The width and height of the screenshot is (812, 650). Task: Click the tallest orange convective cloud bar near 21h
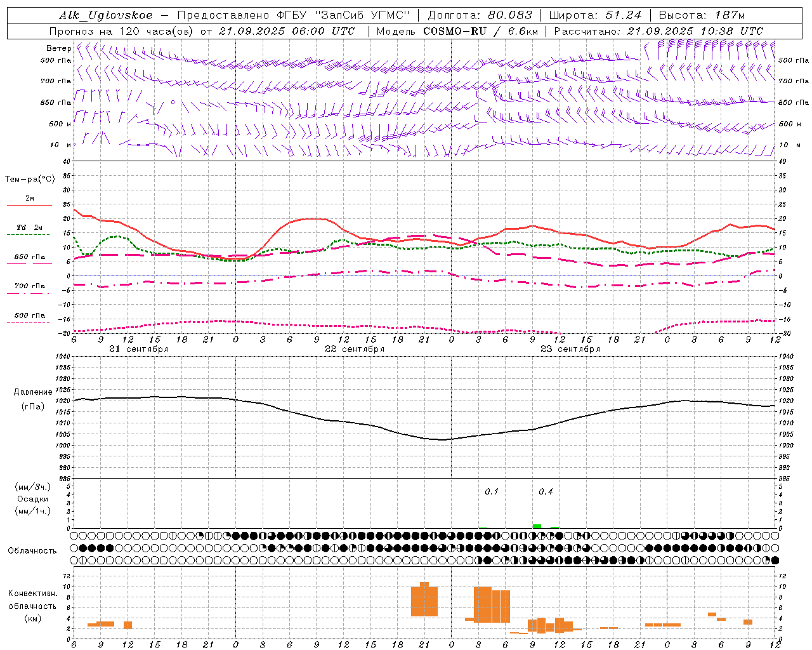[x=424, y=599]
